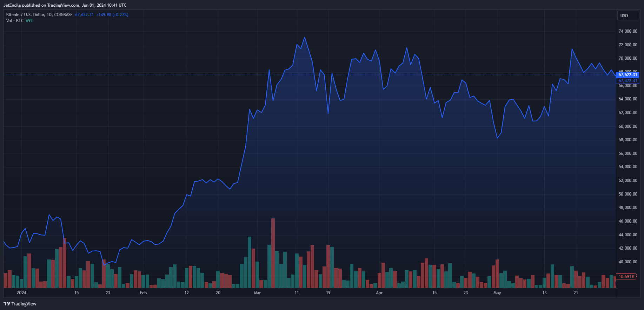Click the highest peak of the price line
The image size is (644, 310).
304,38
